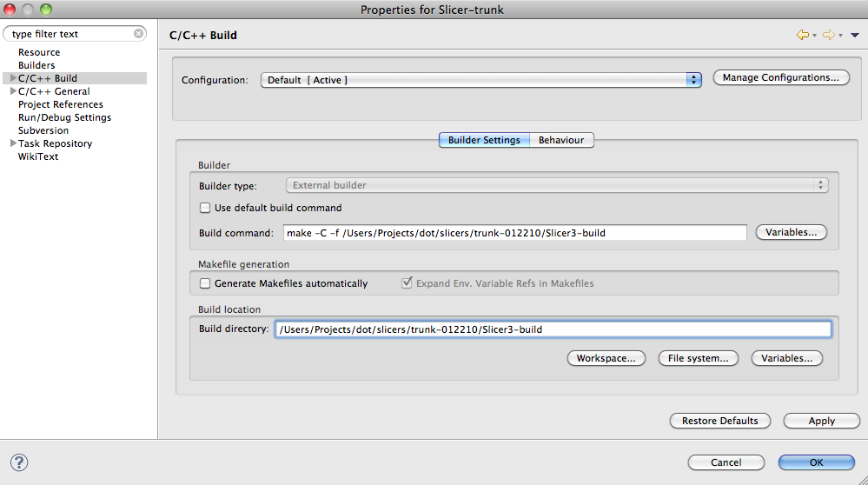Click the Manage Configurations button
The height and width of the screenshot is (485, 868).
tap(780, 77)
